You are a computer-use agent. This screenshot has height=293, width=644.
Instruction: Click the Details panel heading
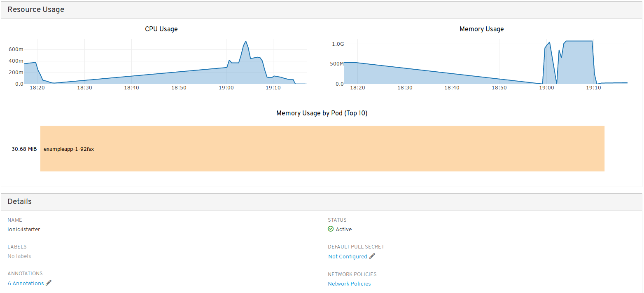point(19,202)
